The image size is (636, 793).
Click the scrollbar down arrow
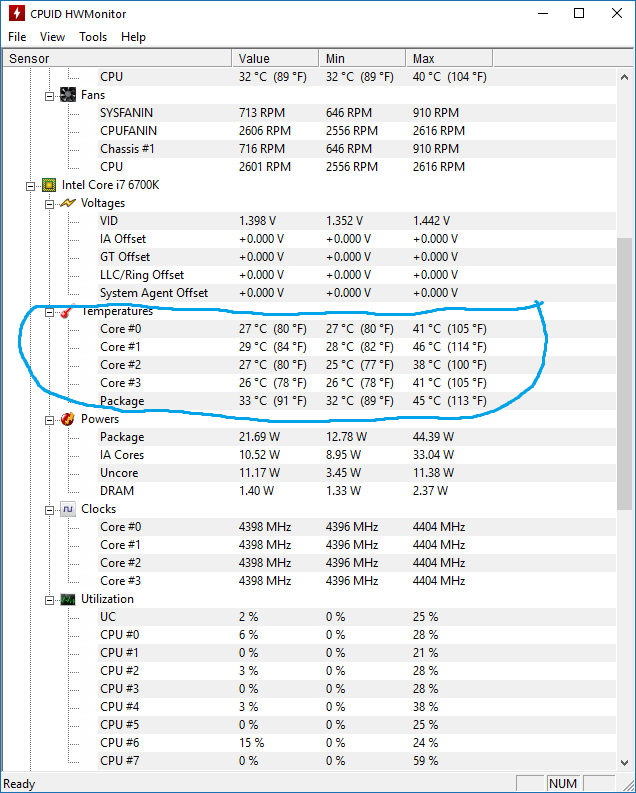tap(624, 762)
